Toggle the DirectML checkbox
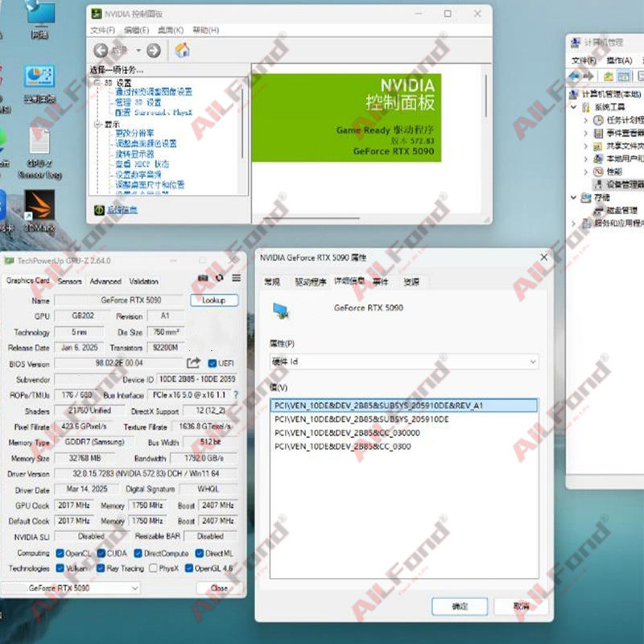The height and width of the screenshot is (644, 644). point(200,553)
